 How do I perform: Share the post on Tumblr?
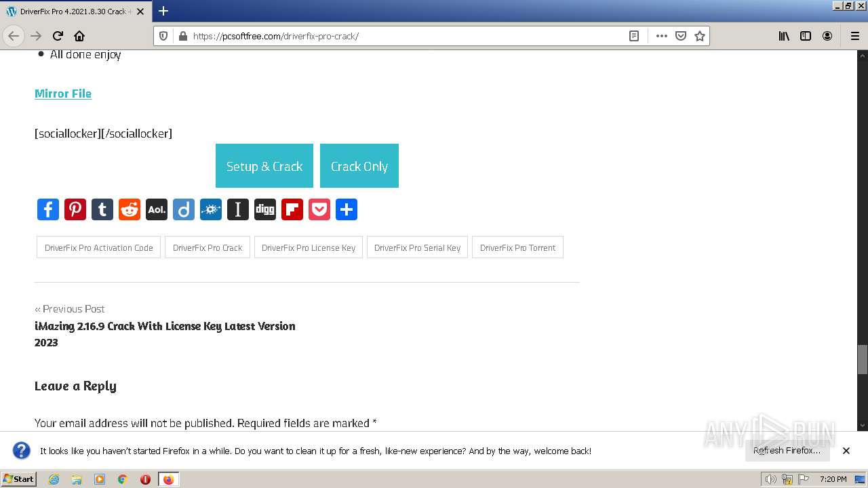point(102,209)
